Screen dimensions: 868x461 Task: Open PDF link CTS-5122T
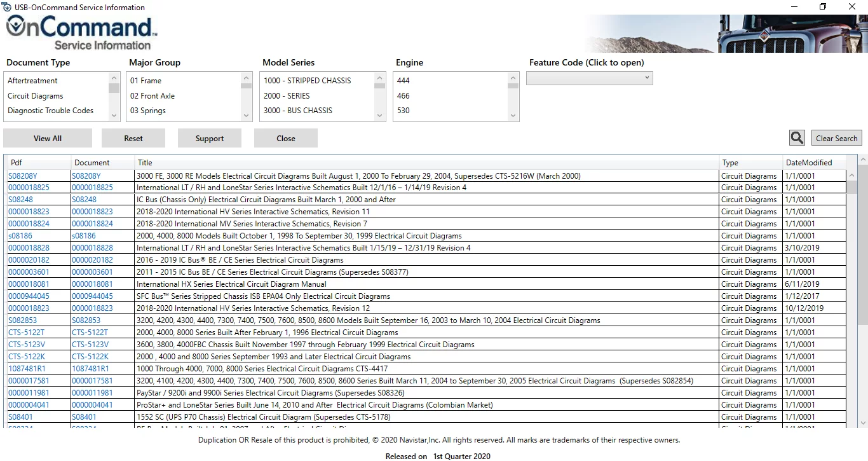pyautogui.click(x=27, y=333)
